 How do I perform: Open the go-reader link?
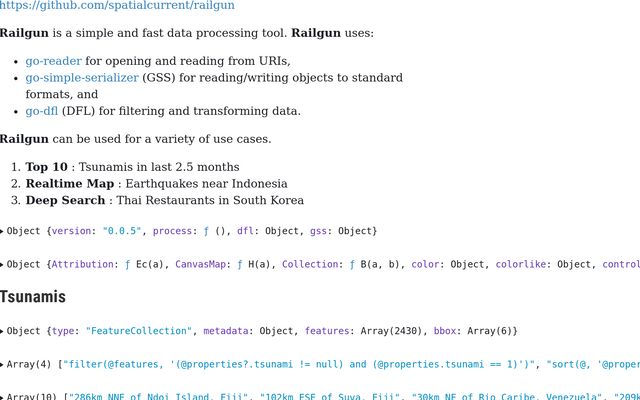(x=53, y=61)
